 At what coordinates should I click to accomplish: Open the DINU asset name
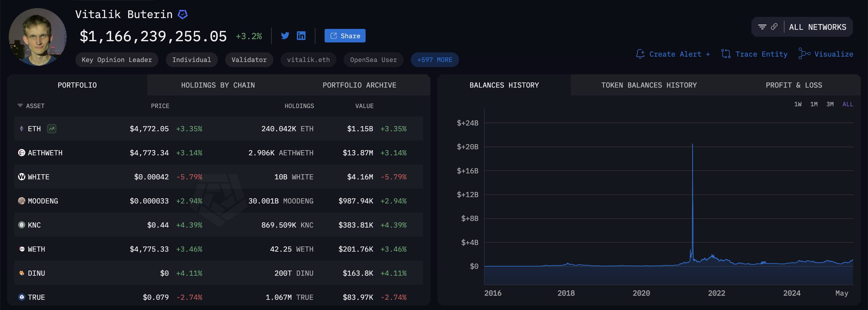[36, 273]
